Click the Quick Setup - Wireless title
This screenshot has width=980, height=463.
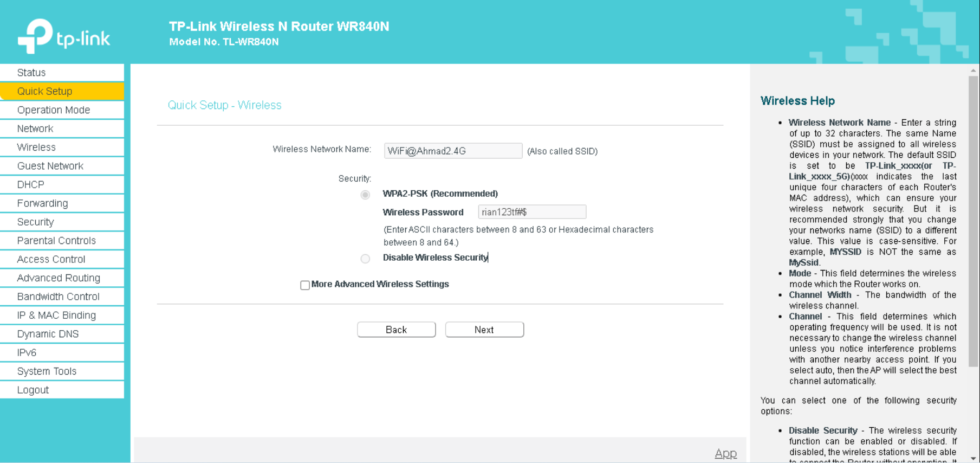[225, 105]
